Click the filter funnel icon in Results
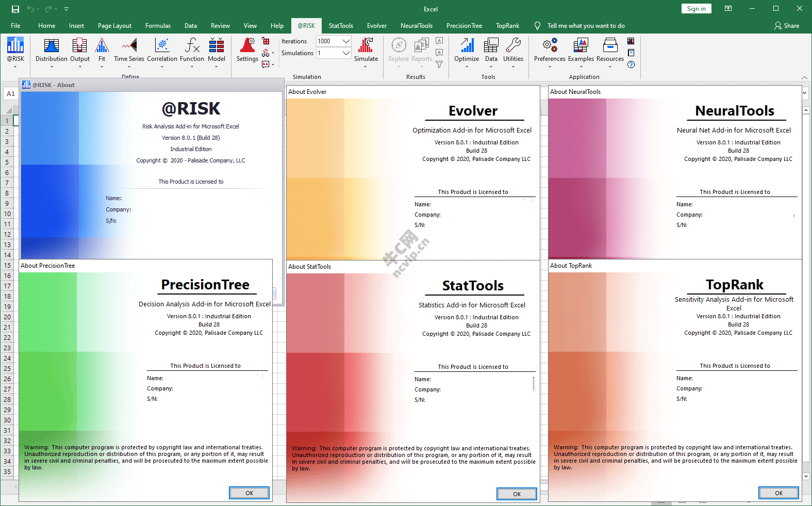Image resolution: width=812 pixels, height=506 pixels. tap(439, 64)
